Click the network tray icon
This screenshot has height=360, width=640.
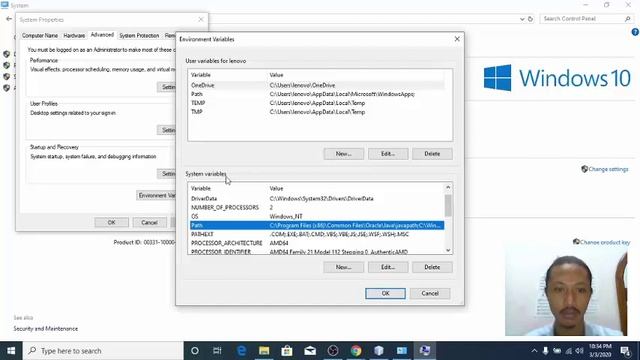569,351
